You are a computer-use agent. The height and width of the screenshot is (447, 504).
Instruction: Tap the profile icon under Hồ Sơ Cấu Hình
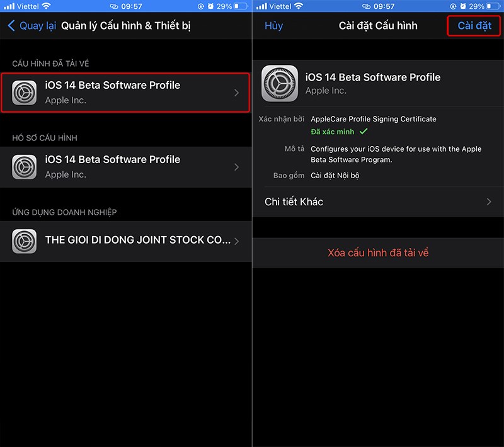24,166
